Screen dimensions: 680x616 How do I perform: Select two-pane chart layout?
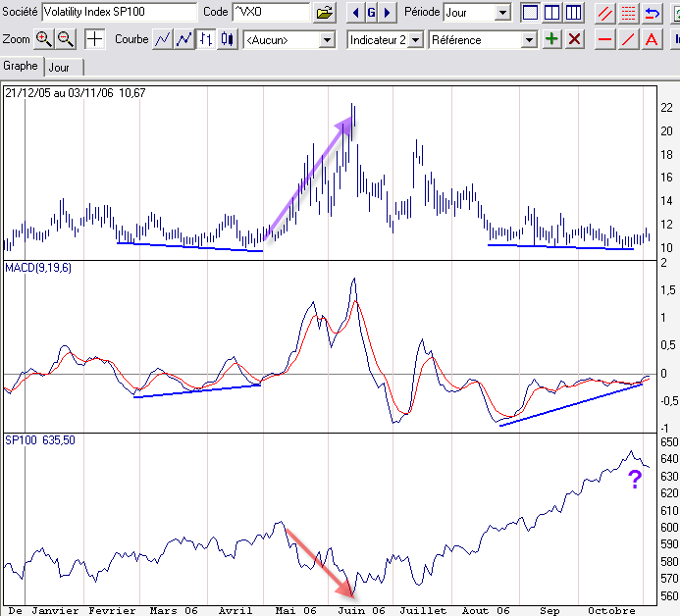click(551, 13)
